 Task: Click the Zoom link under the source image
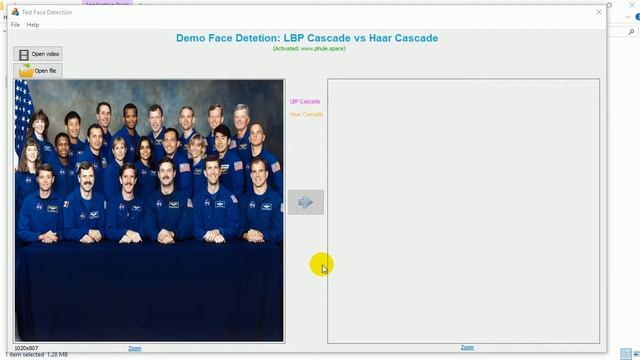click(135, 348)
